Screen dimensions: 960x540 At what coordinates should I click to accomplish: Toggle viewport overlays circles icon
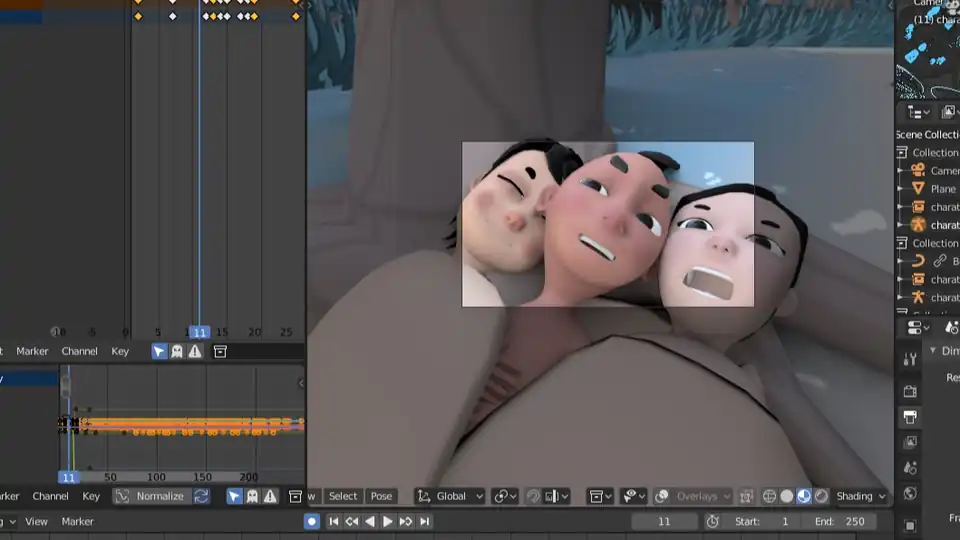661,497
